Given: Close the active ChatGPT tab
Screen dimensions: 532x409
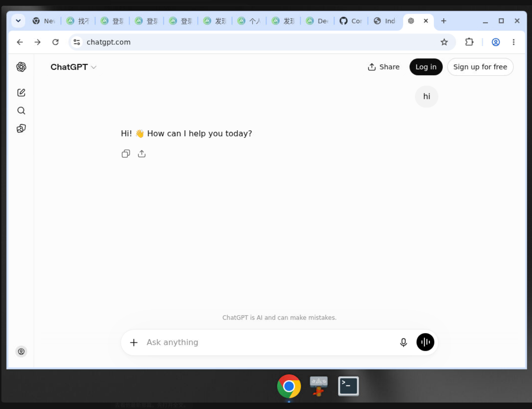Looking at the screenshot, I should 426,21.
